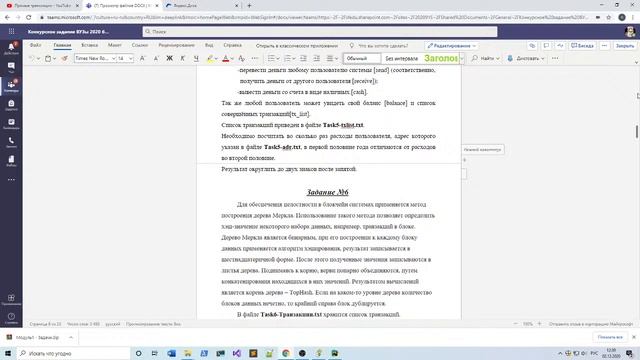Viewport: 640px width, 360px height.
Task: Open the Apps store in sidebar
Action: click(x=11, y=299)
